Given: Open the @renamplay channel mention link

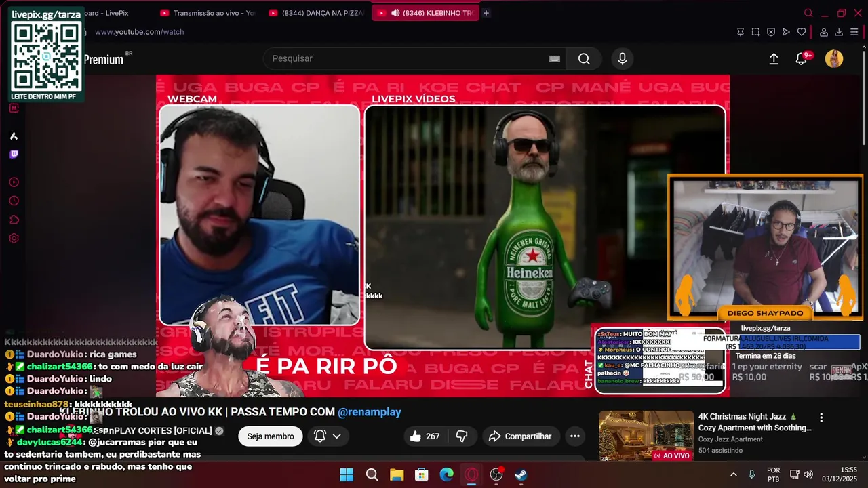Looking at the screenshot, I should click(370, 412).
